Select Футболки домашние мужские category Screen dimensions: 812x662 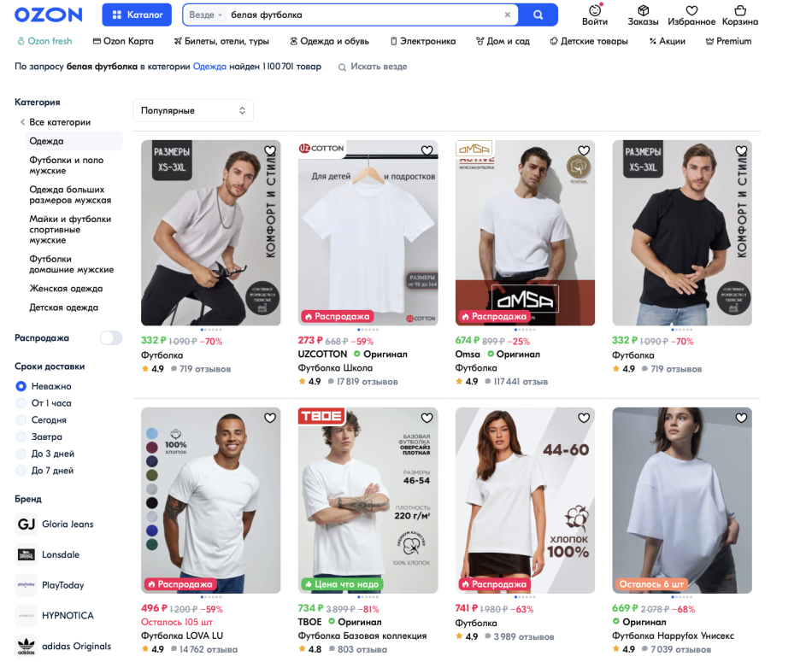coord(72,264)
